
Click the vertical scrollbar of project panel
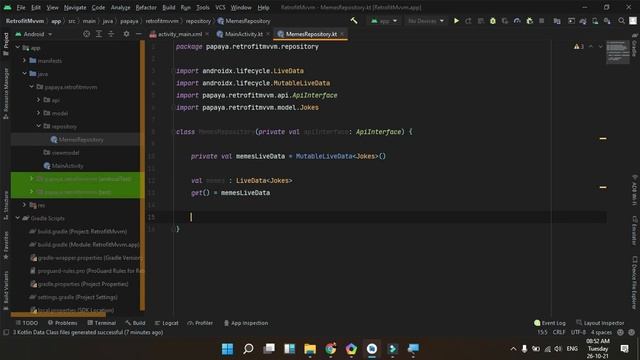(x=142, y=176)
